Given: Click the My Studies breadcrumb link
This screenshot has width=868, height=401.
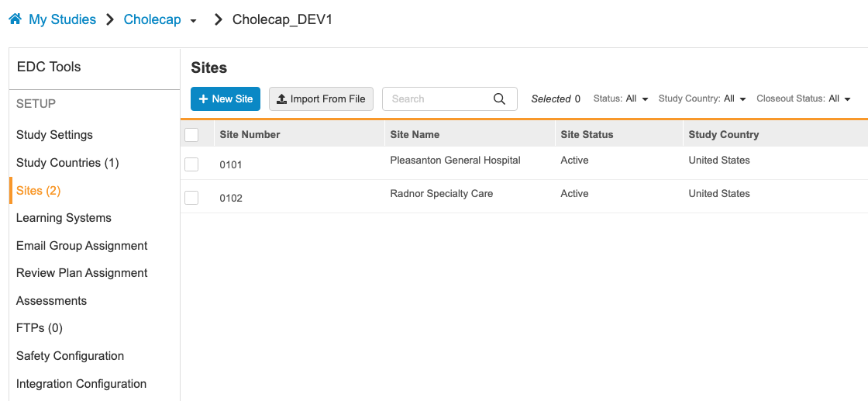Looking at the screenshot, I should [62, 19].
